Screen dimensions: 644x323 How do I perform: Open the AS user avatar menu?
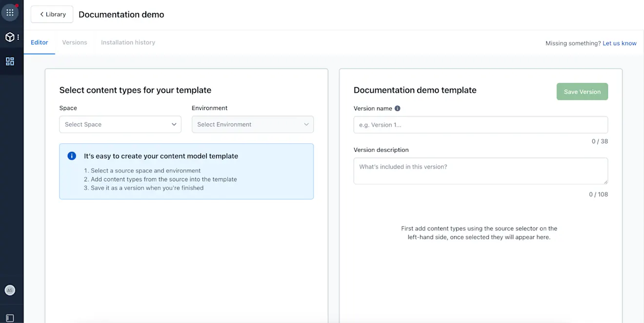[x=10, y=290]
